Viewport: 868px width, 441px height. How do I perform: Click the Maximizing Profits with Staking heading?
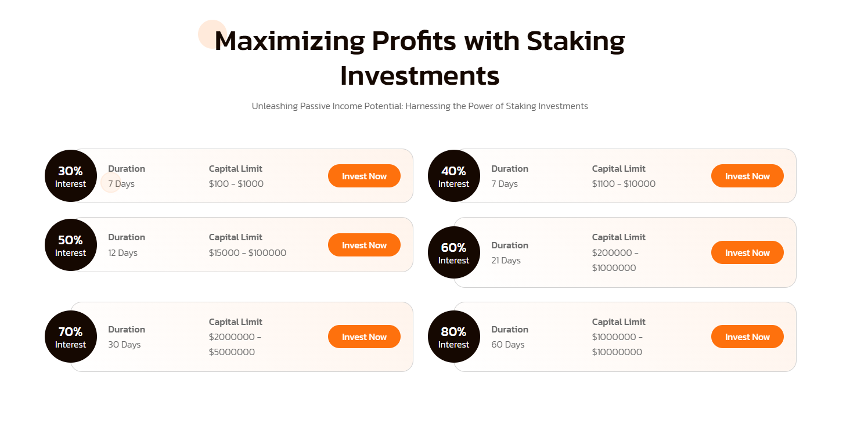click(x=419, y=58)
